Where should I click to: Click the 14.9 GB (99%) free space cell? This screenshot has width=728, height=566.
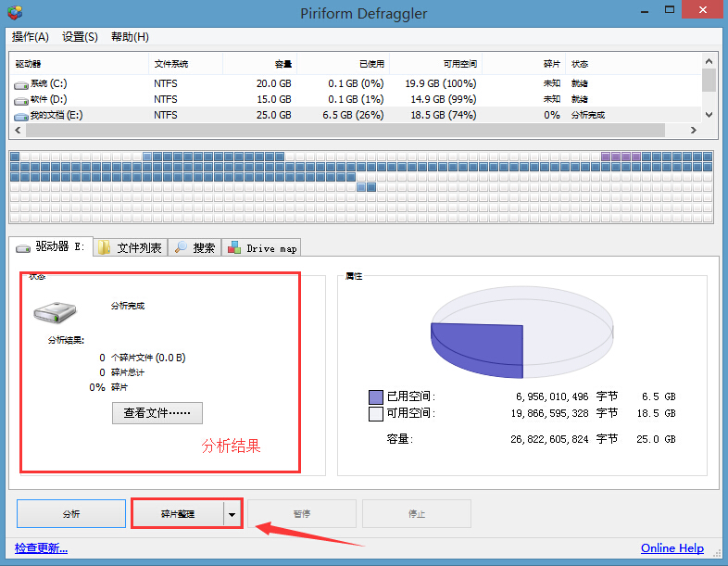444,99
